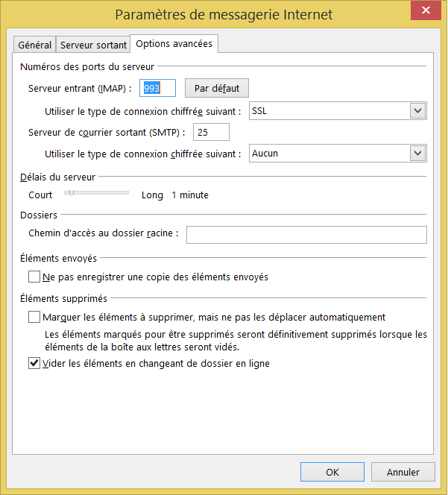Open the Aucun encrypted connection dropdown

tap(417, 154)
